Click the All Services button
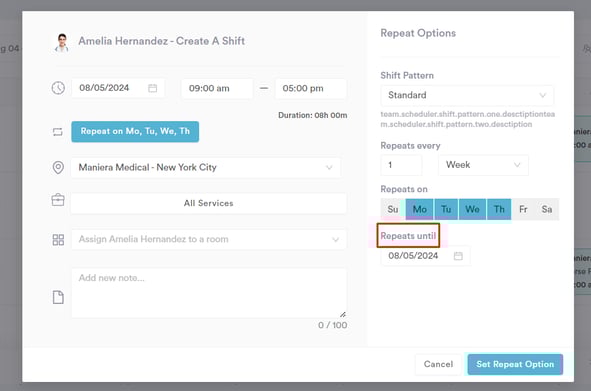 coord(208,203)
